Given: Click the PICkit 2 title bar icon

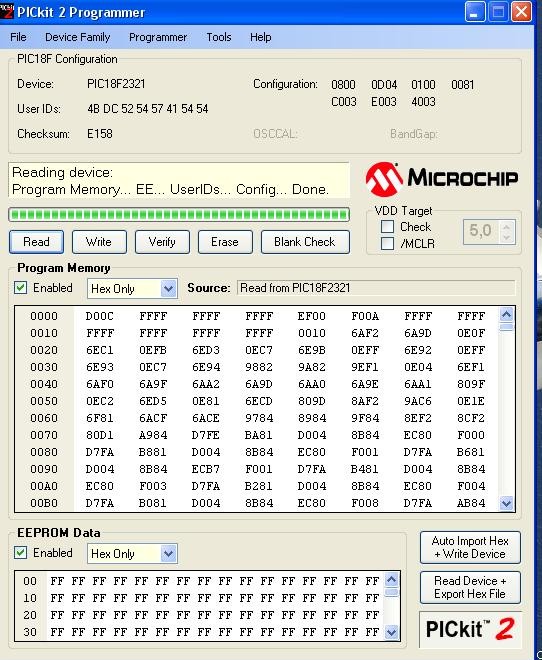Looking at the screenshot, I should point(7,11).
